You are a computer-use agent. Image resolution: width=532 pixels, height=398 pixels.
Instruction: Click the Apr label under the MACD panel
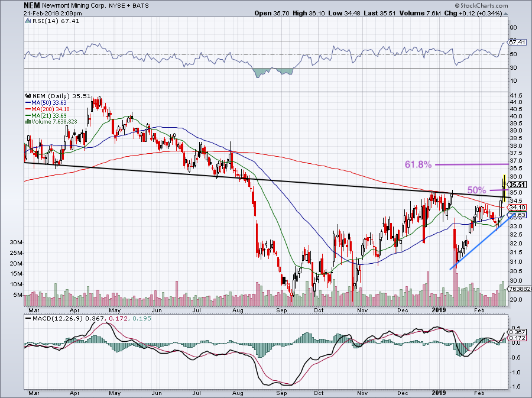click(x=74, y=393)
